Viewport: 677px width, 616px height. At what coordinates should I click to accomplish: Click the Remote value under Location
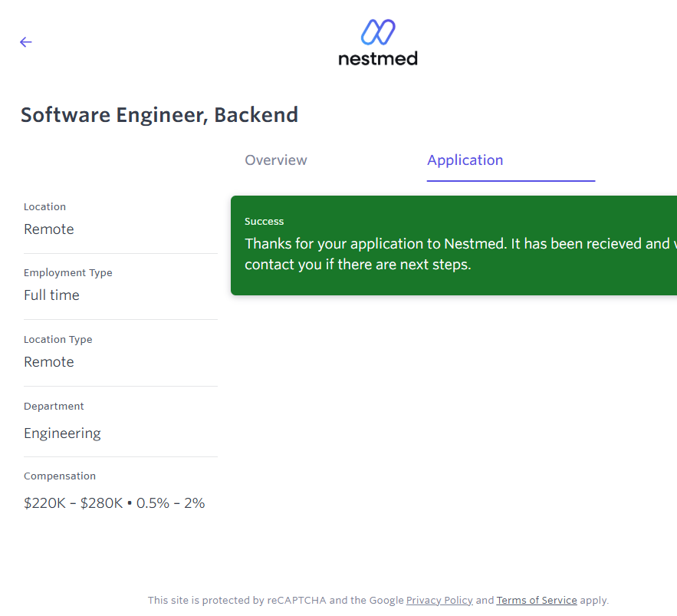coord(49,229)
